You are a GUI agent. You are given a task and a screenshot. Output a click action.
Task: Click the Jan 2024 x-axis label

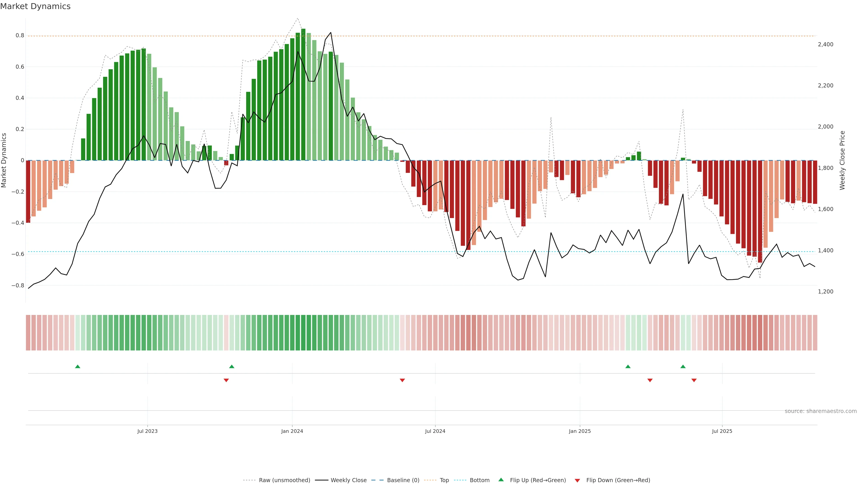[x=292, y=431]
